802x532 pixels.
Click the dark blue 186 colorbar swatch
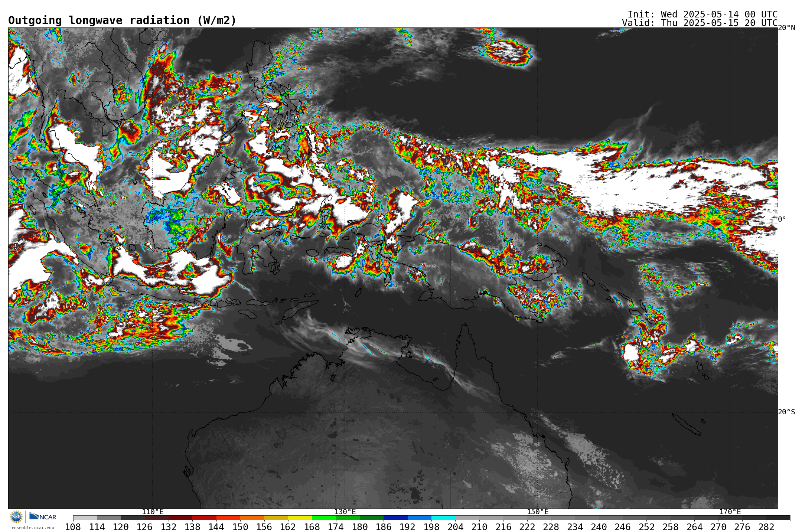pyautogui.click(x=395, y=518)
